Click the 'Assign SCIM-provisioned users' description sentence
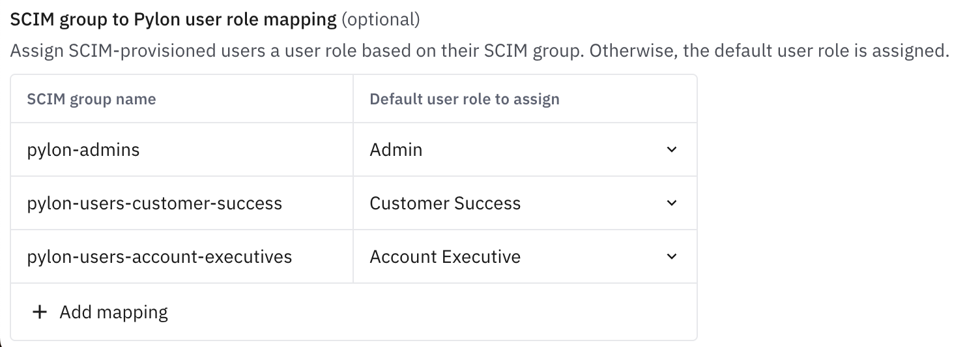 click(293, 51)
